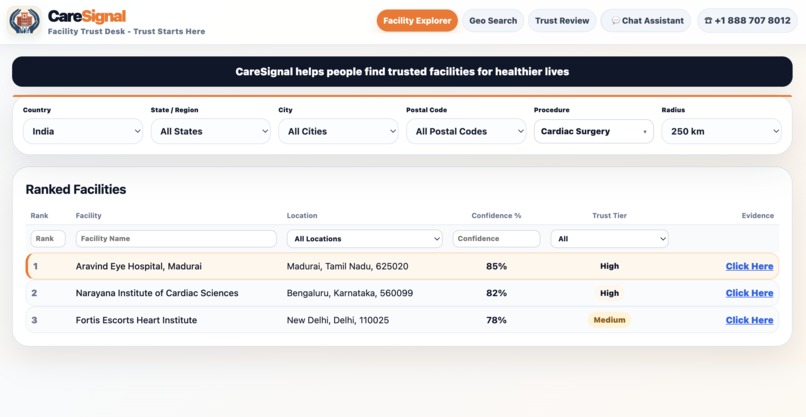
Task: Click the Confidence % column header
Action: click(497, 215)
